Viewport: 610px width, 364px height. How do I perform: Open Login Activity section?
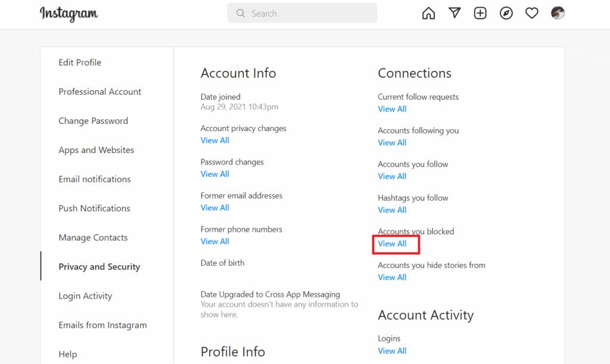(x=85, y=295)
